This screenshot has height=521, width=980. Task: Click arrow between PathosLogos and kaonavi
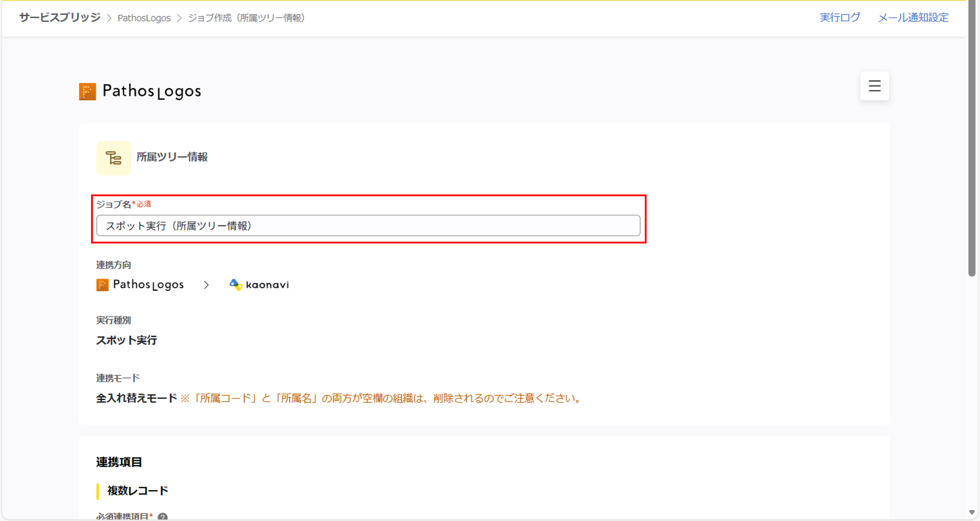tap(206, 285)
